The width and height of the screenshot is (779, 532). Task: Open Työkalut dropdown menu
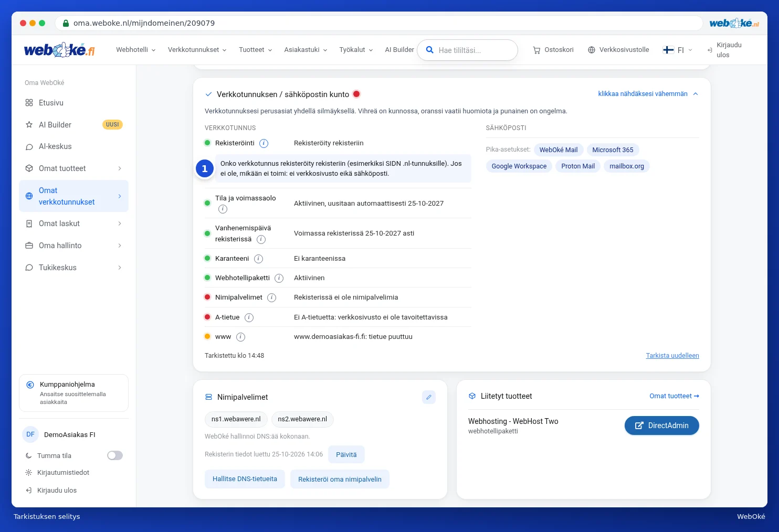click(356, 50)
